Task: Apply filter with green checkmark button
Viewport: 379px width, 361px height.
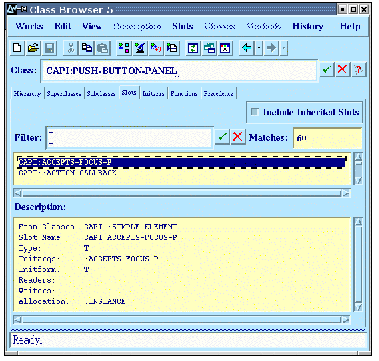Action: point(222,137)
